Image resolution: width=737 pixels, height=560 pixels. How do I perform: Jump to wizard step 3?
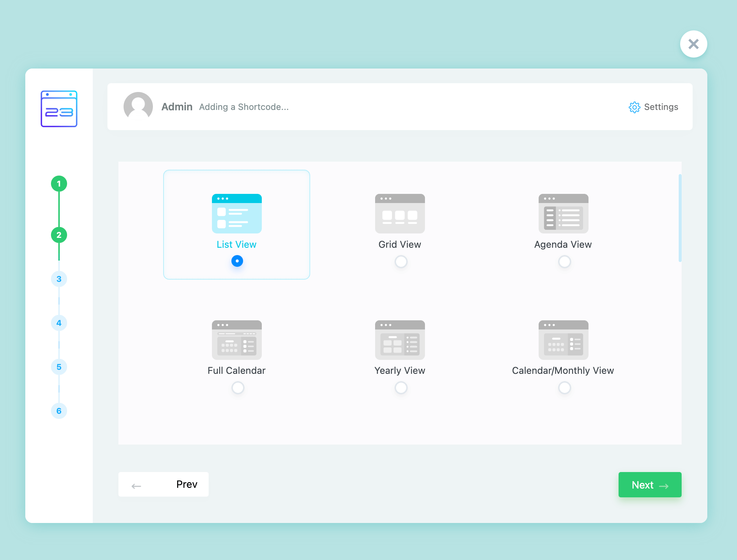tap(59, 279)
